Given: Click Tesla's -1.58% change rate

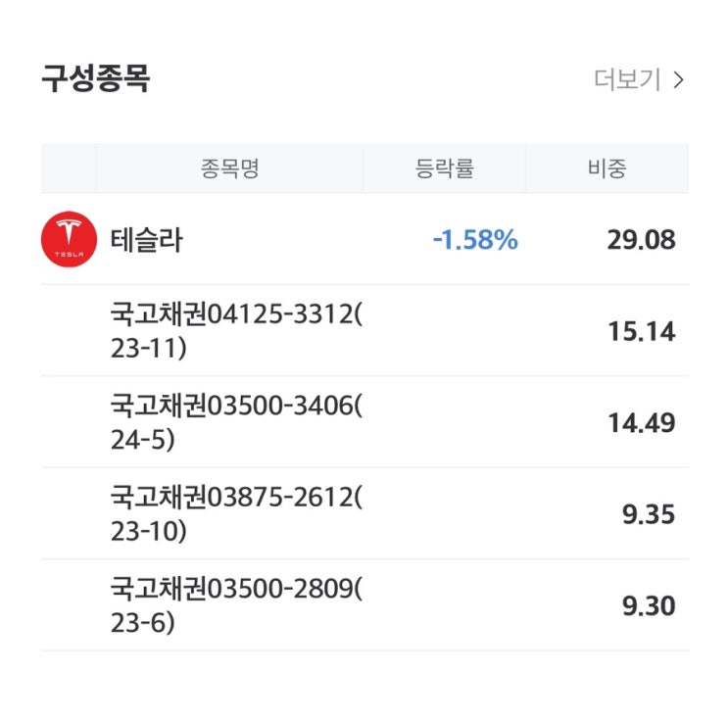Looking at the screenshot, I should (x=475, y=240).
